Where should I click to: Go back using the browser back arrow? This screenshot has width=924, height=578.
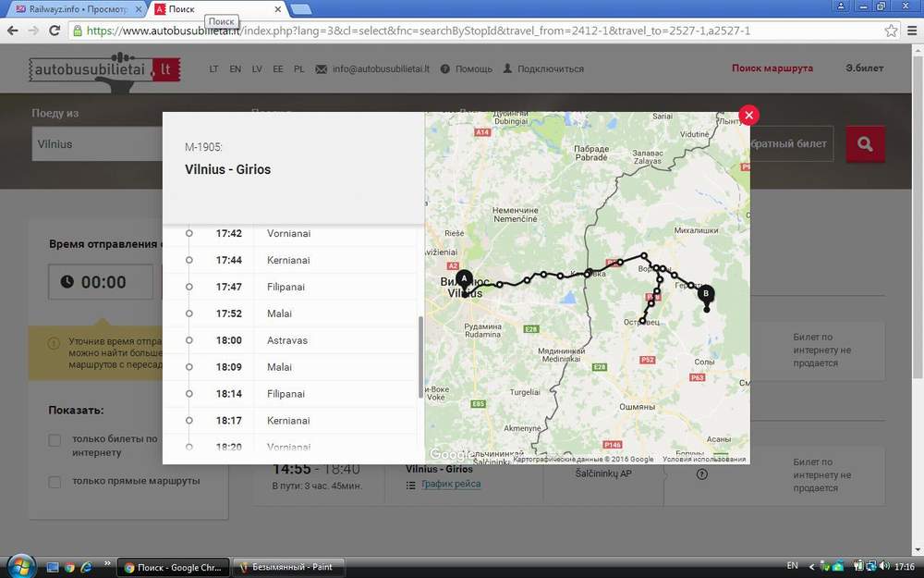pos(13,31)
